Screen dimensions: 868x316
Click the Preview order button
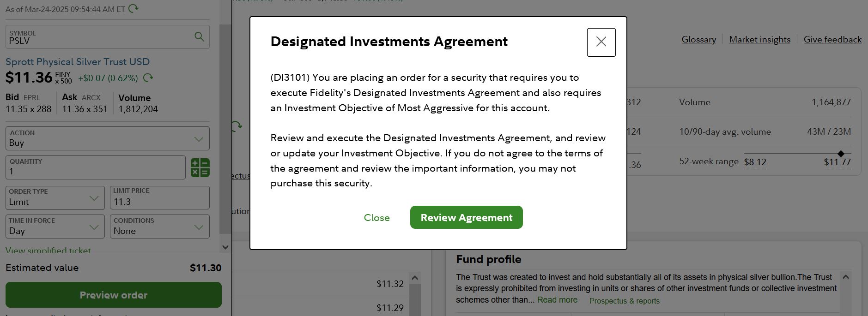click(x=113, y=295)
